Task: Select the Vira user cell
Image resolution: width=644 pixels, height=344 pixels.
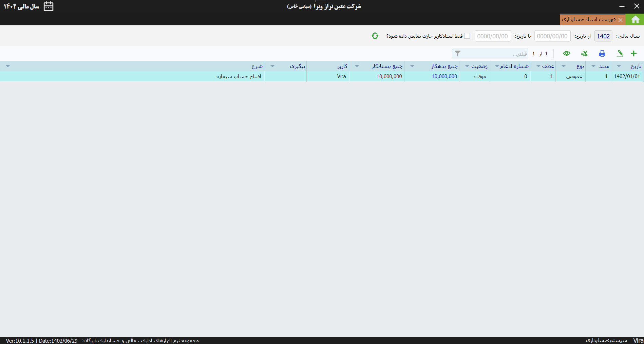Action: (x=328, y=76)
